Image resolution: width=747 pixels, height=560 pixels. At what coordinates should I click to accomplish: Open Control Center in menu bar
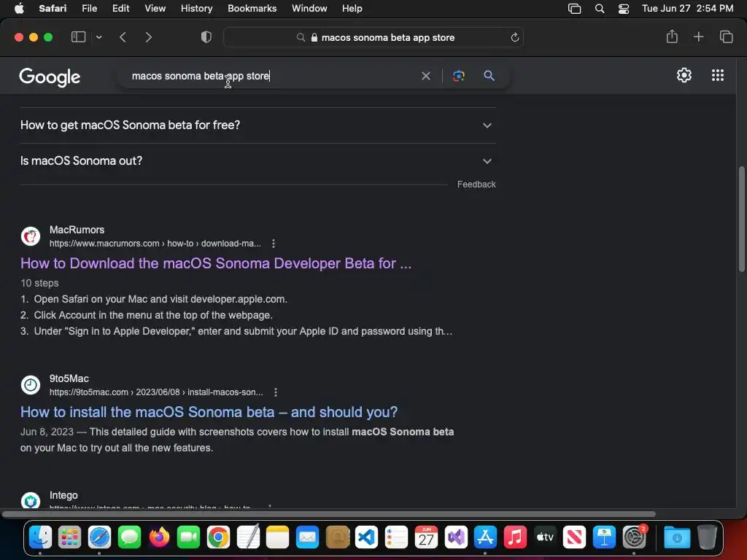pos(624,9)
